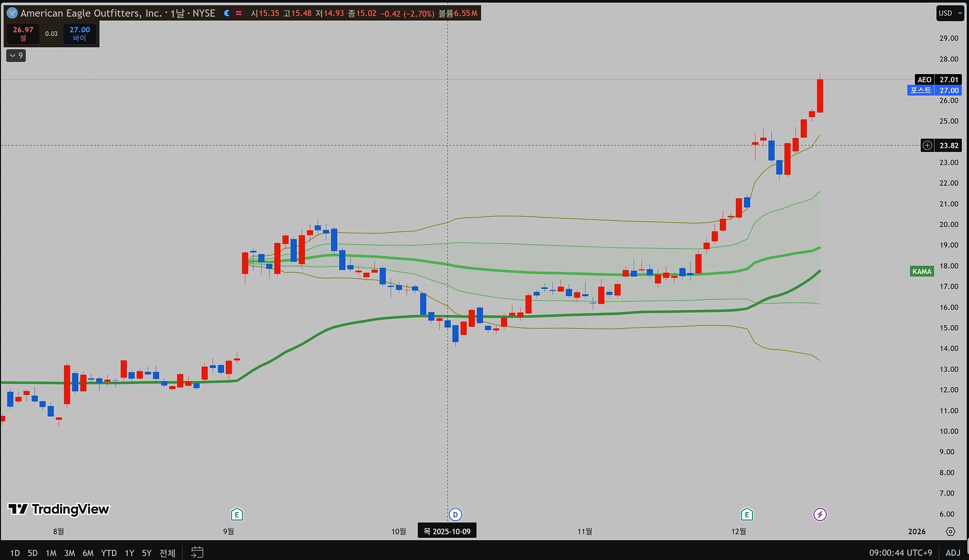Select the 1M time range

pyautogui.click(x=51, y=553)
